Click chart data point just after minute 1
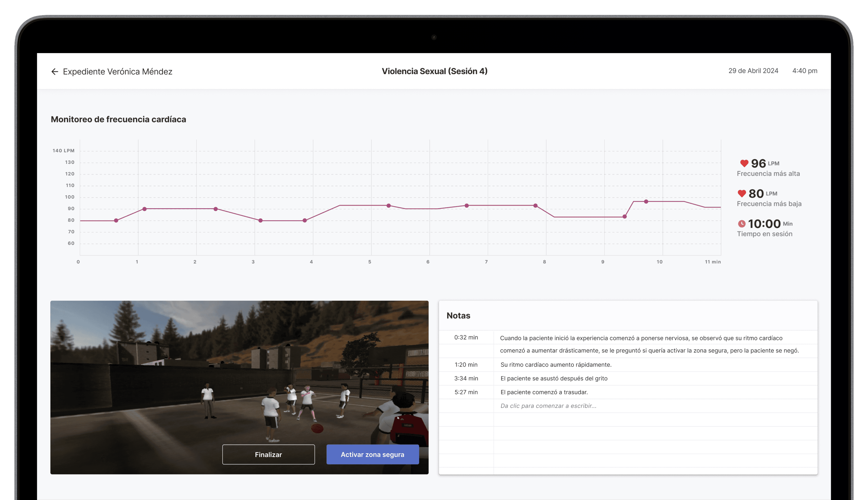 pyautogui.click(x=144, y=209)
